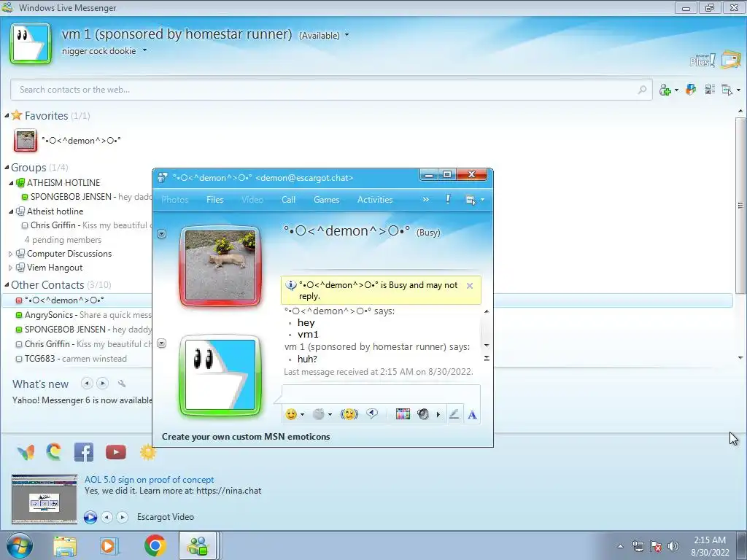Click the exclamation mark icon in chat window
Image resolution: width=747 pixels, height=560 pixels.
448,199
